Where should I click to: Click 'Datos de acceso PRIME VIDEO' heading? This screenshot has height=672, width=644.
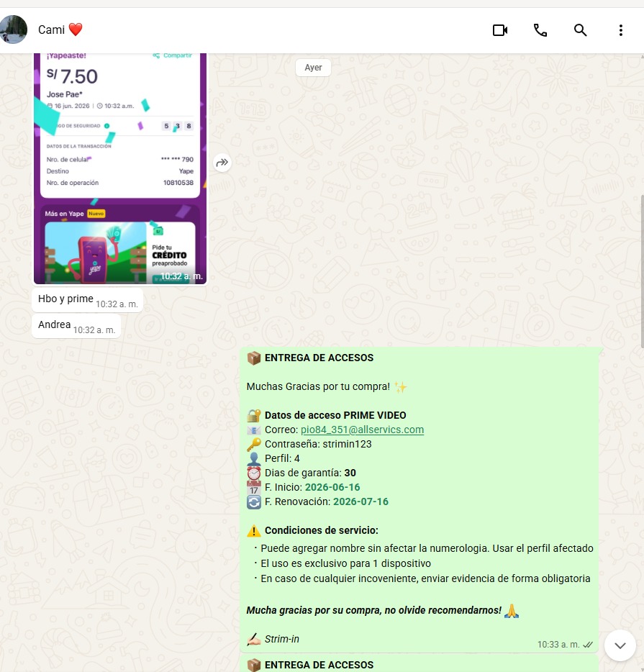click(335, 415)
